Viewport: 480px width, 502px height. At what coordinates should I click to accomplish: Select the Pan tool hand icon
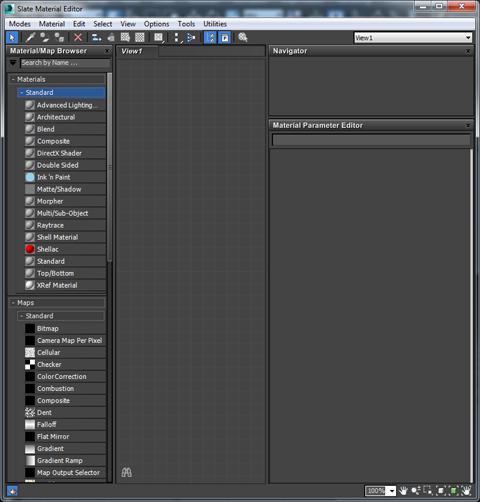403,491
